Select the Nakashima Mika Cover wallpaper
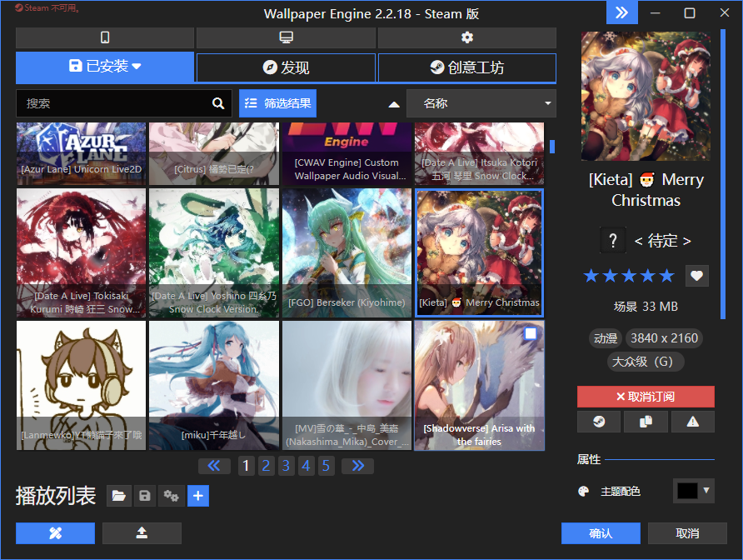 tap(347, 386)
